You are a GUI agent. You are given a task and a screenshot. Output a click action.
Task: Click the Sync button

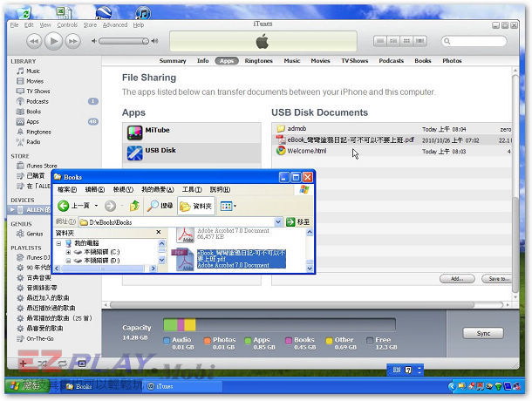click(483, 334)
